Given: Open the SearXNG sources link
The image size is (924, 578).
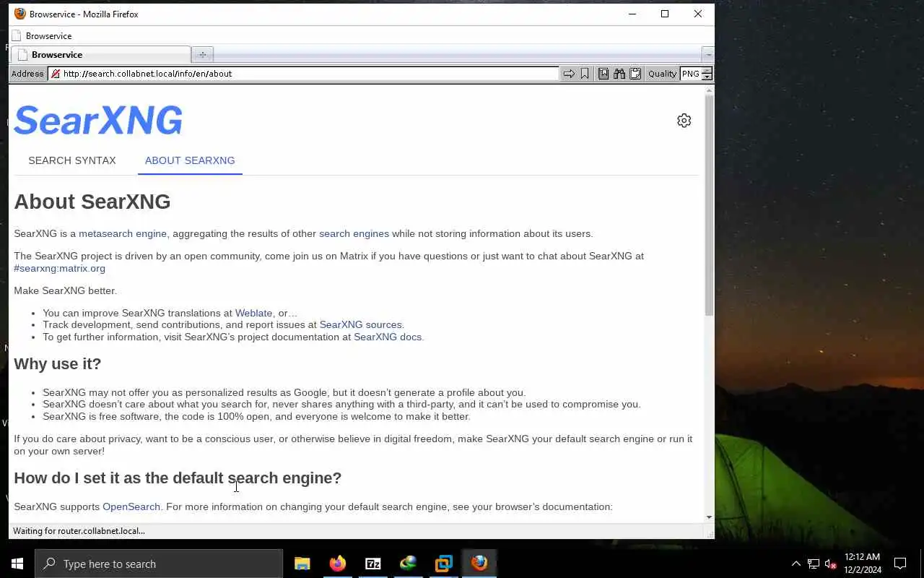Looking at the screenshot, I should tap(360, 324).
